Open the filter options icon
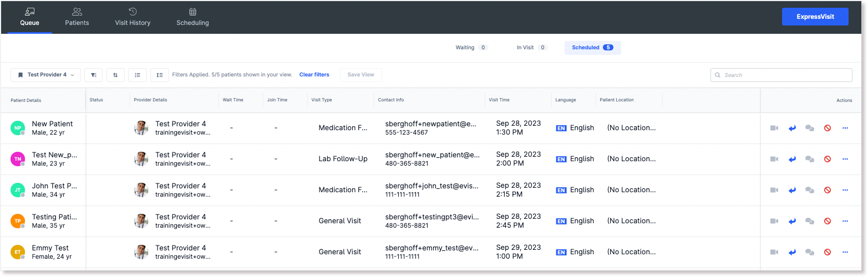The image size is (868, 277). 94,75
